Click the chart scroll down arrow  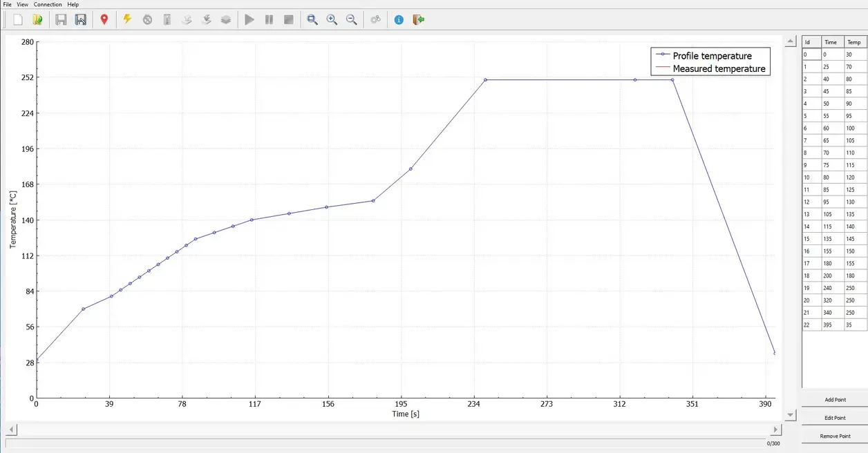click(x=791, y=414)
